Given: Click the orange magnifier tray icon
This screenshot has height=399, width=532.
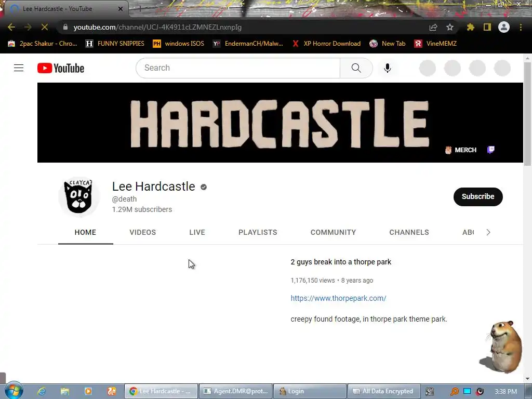Looking at the screenshot, I should click(454, 392).
